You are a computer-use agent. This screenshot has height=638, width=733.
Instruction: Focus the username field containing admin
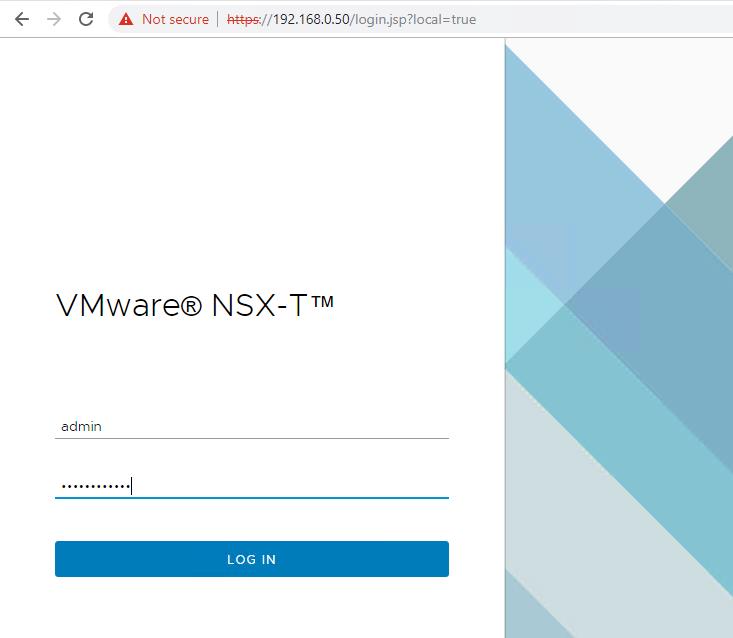(x=252, y=426)
